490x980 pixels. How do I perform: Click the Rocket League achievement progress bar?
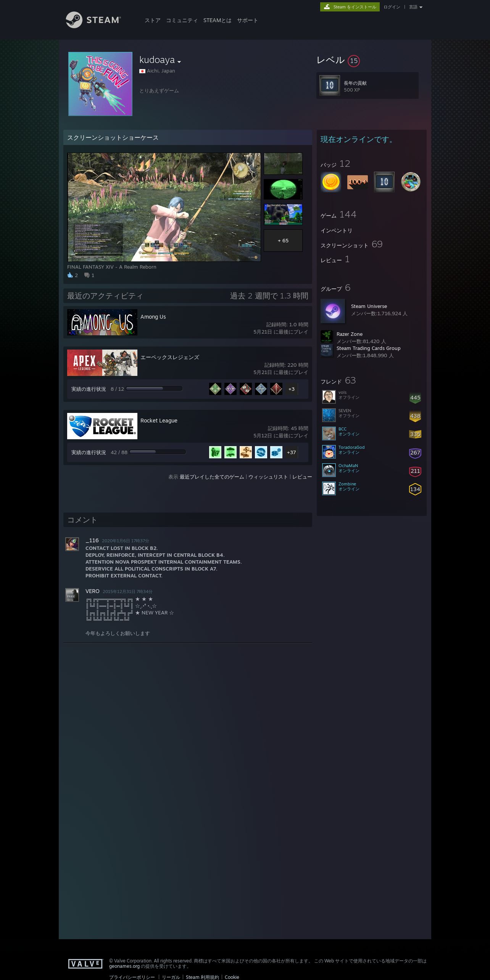(158, 452)
